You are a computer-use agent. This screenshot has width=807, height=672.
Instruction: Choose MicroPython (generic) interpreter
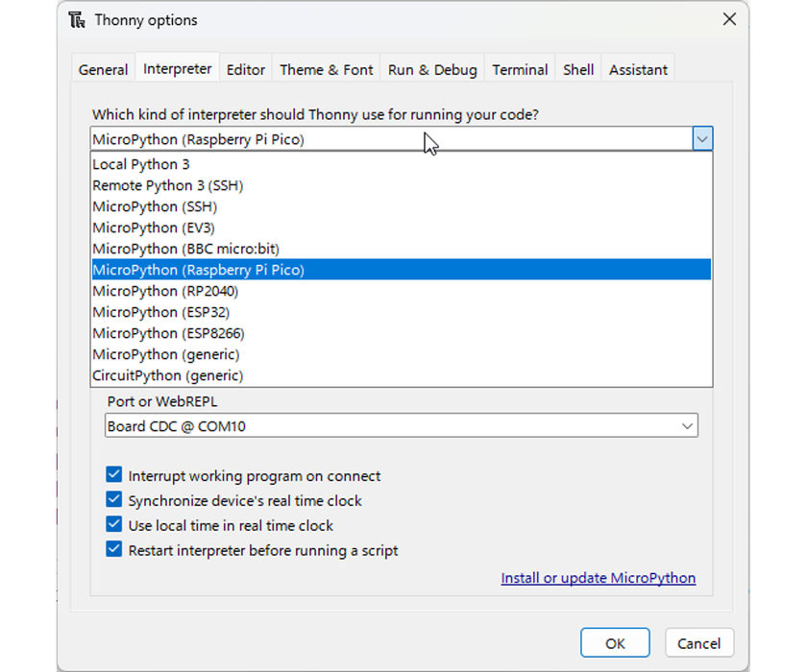pyautogui.click(x=402, y=354)
